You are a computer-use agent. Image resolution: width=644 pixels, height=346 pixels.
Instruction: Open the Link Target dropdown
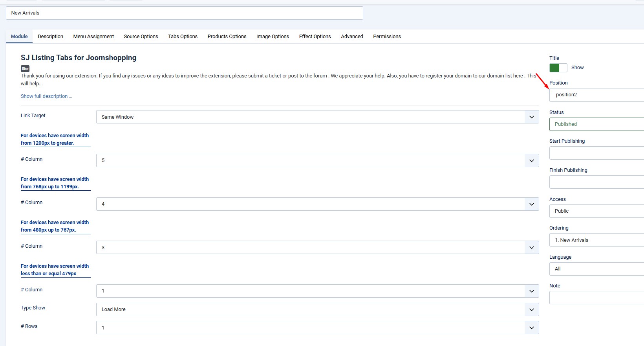pos(317,117)
